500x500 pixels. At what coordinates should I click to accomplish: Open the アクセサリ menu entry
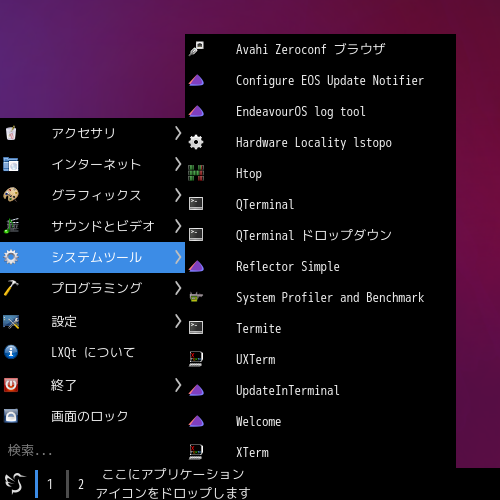click(92, 133)
